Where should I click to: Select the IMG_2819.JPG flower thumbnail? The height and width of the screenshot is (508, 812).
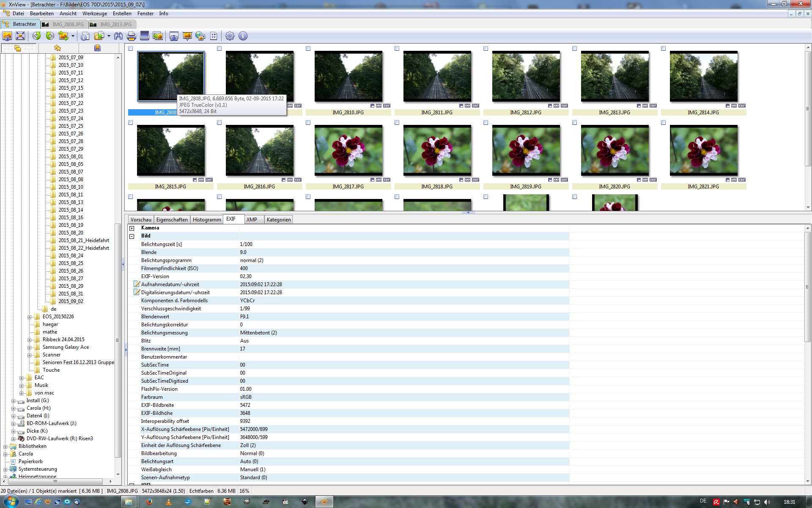(x=526, y=150)
